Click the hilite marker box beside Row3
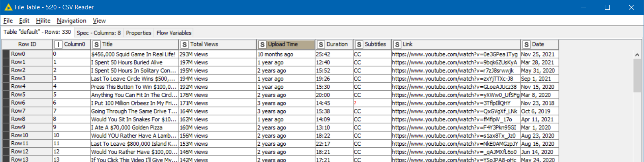Image resolution: width=644 pixels, height=162 pixels. click(x=6, y=79)
